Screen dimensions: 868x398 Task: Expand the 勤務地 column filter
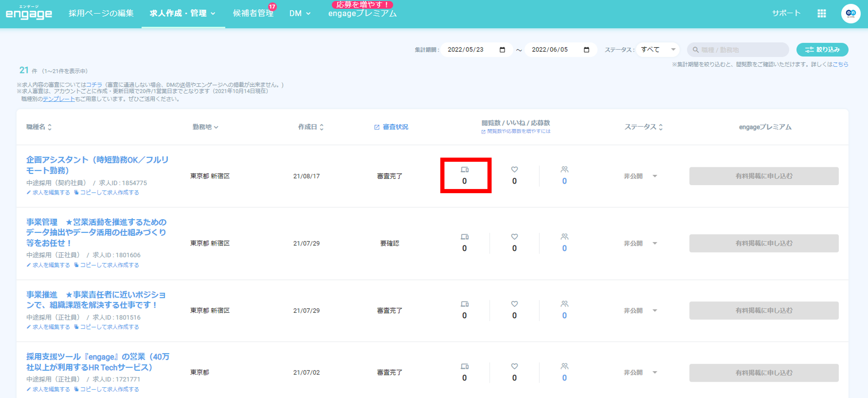point(216,127)
